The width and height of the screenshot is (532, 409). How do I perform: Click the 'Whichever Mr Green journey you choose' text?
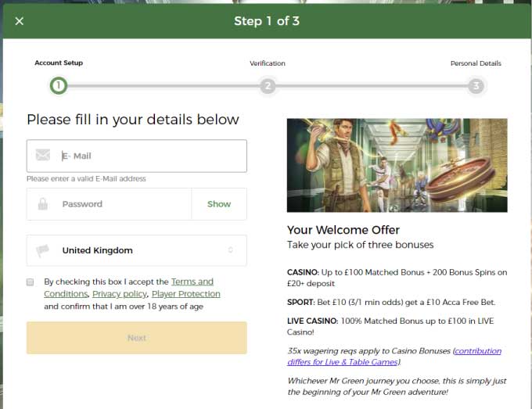[x=397, y=386]
